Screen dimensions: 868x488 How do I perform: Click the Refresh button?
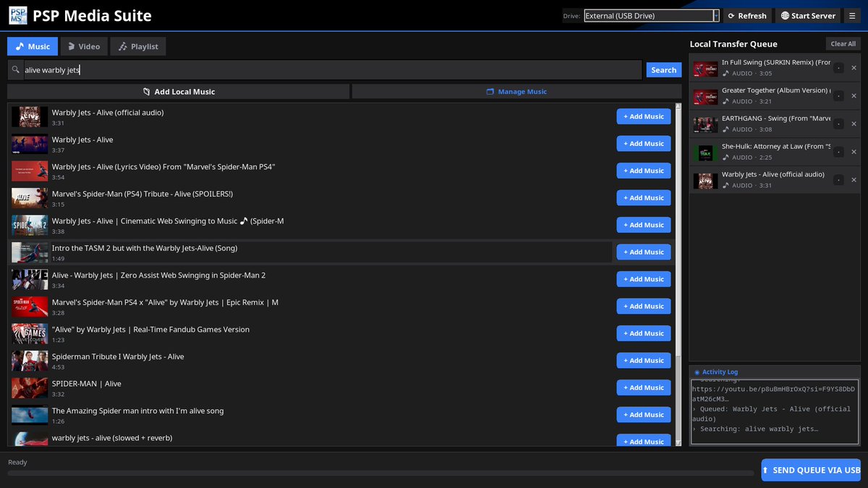pos(746,16)
